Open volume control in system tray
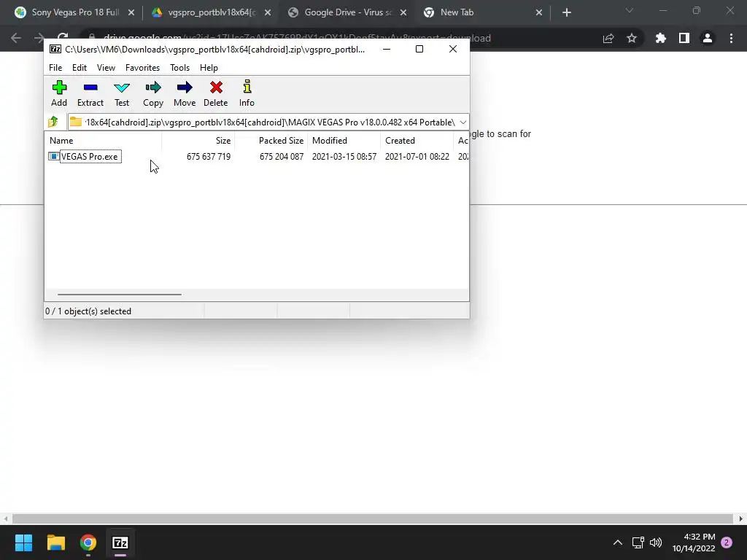747x560 pixels. (x=656, y=542)
